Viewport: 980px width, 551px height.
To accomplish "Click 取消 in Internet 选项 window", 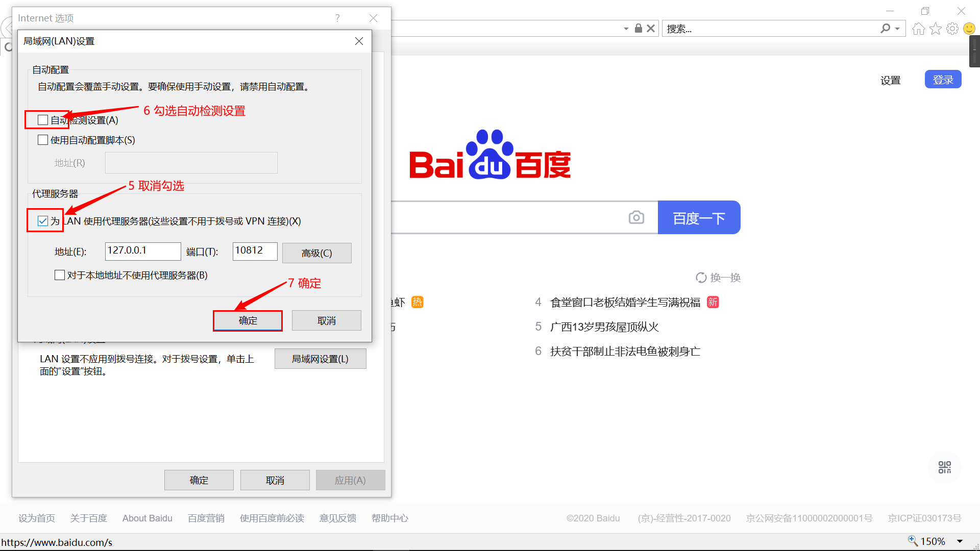I will pyautogui.click(x=275, y=481).
